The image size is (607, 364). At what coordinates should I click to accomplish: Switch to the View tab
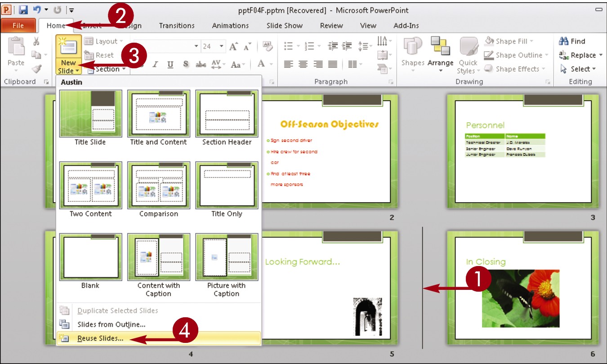[368, 26]
